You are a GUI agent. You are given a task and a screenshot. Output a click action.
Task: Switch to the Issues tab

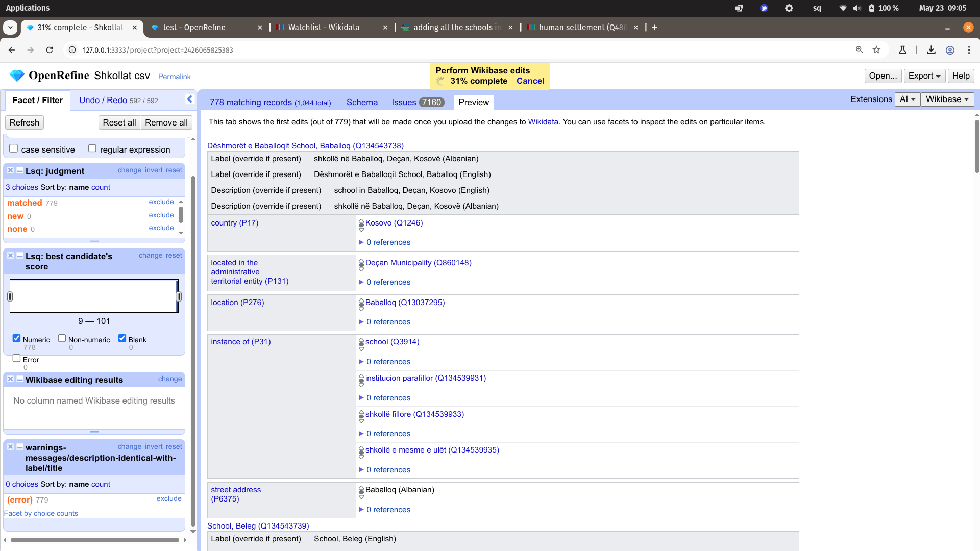coord(405,102)
